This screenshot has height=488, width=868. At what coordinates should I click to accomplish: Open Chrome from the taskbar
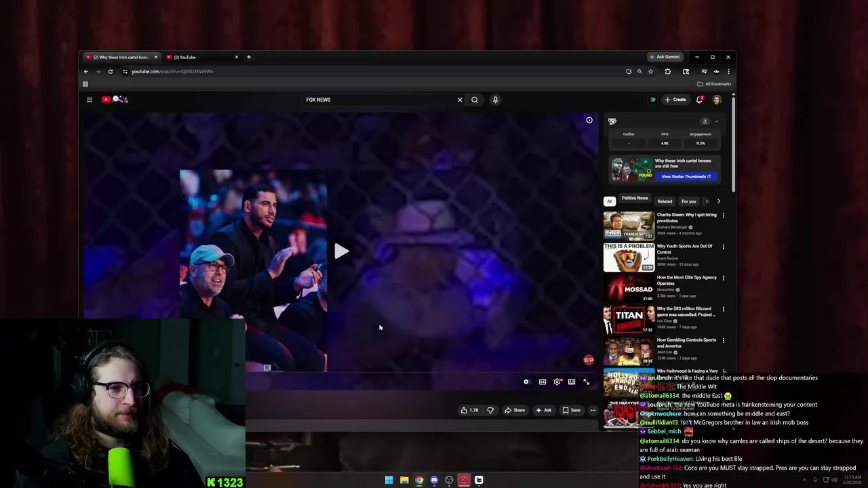419,480
